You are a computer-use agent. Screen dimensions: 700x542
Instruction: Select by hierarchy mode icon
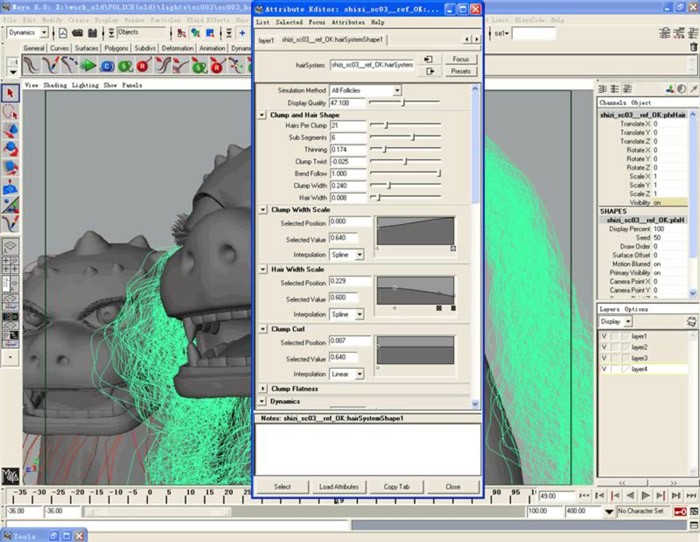click(x=181, y=33)
